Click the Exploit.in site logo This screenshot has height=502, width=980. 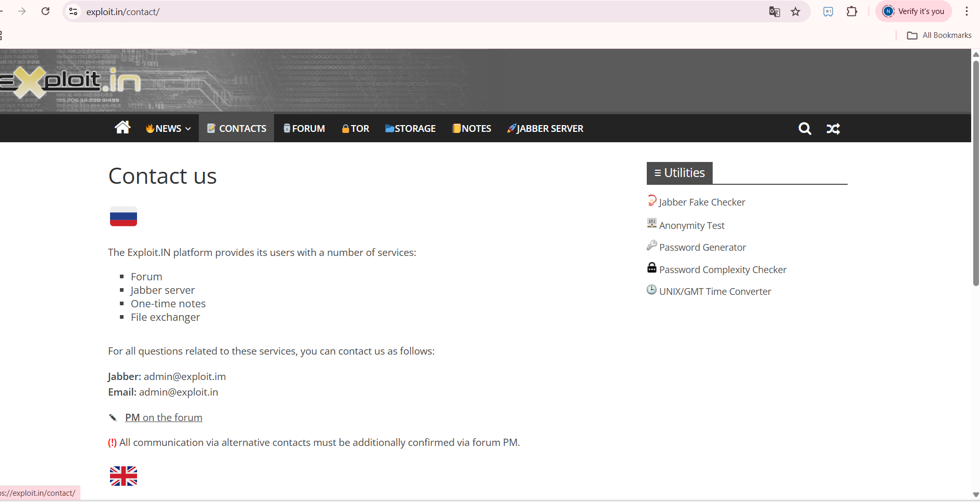pos(71,82)
